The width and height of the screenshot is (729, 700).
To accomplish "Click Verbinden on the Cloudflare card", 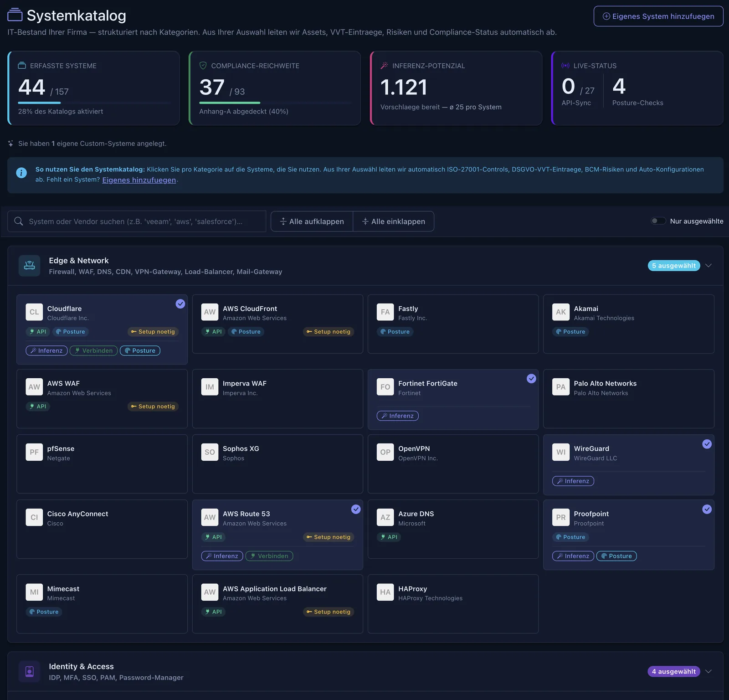I will 94,350.
